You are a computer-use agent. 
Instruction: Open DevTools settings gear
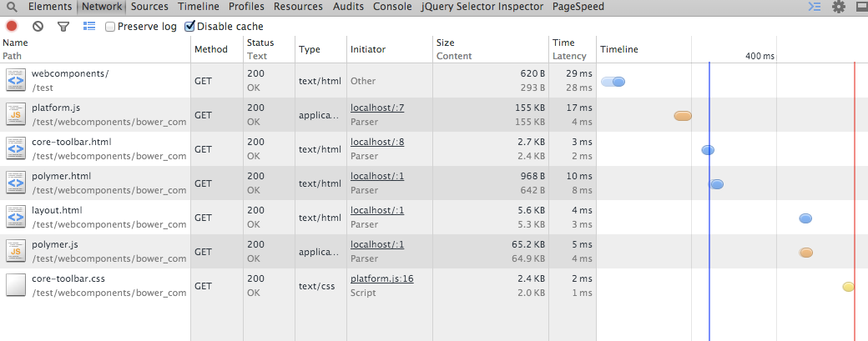coord(840,8)
